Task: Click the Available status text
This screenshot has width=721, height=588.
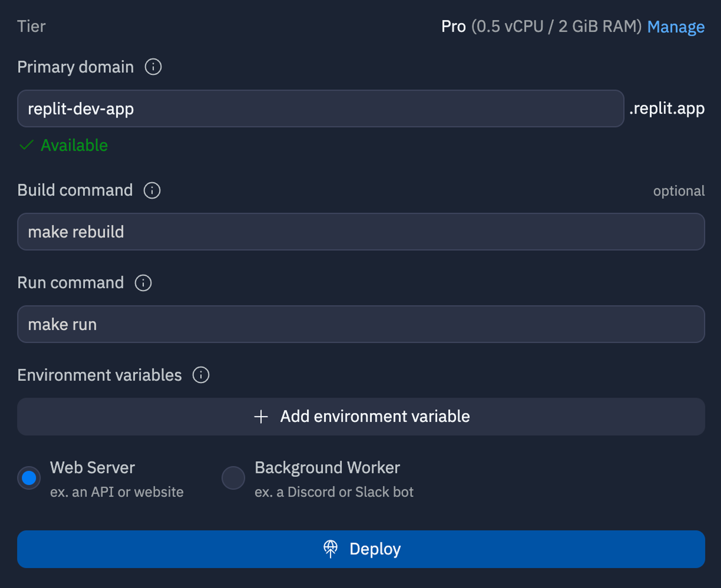Action: pos(74,145)
